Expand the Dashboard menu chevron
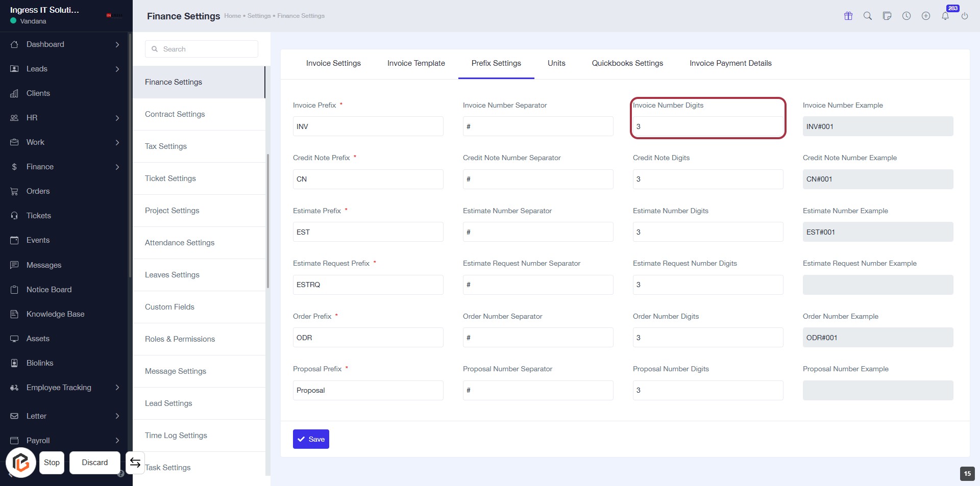The height and width of the screenshot is (486, 980). click(x=117, y=44)
